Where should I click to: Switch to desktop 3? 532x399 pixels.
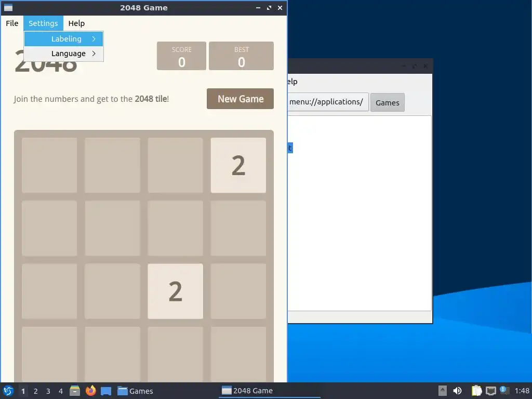tap(48, 391)
